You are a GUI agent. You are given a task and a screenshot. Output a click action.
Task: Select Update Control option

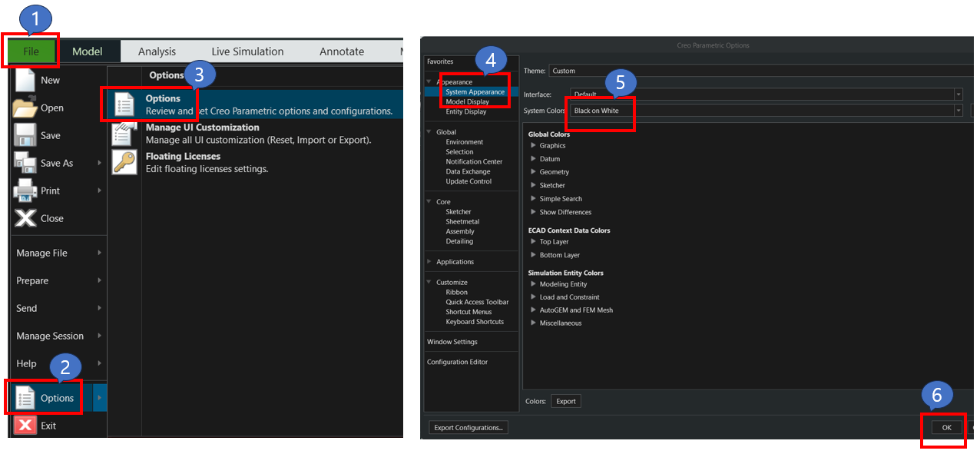tap(468, 181)
